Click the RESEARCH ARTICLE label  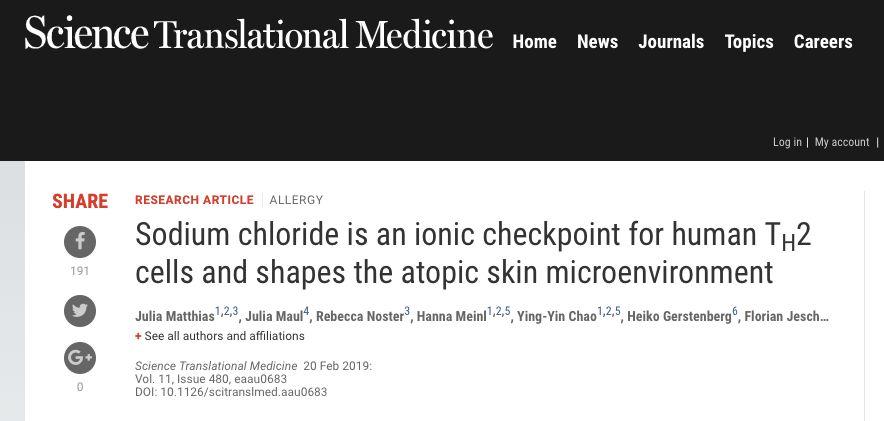tap(195, 200)
